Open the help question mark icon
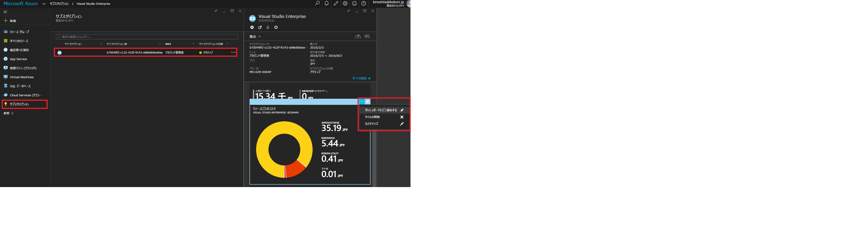Viewport: 868px width, 244px height. coord(363,3)
